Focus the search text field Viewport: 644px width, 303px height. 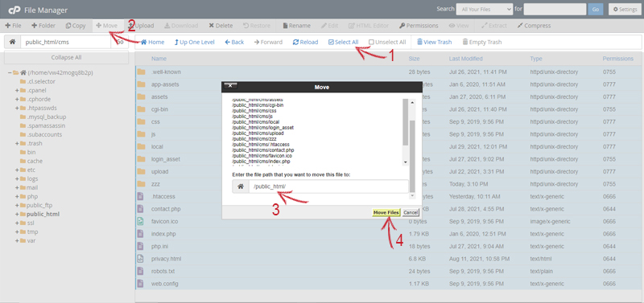(x=555, y=9)
